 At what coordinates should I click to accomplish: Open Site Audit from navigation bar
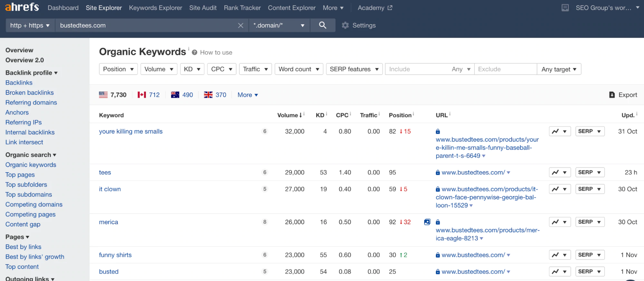coord(203,8)
